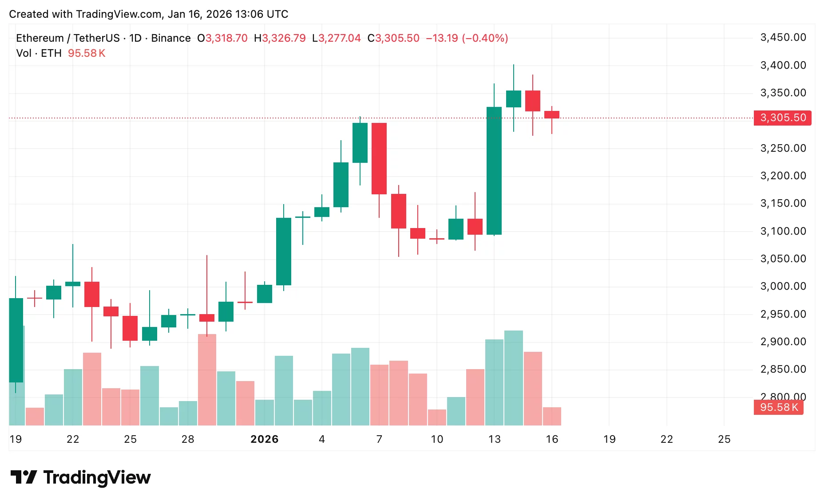Click the 3,000.00 price axis label
The image size is (824, 504).
pos(783,286)
